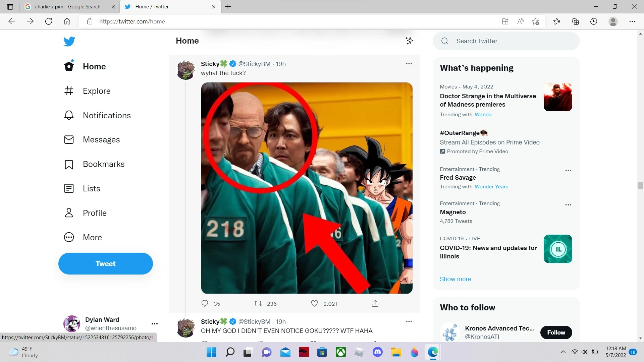Follow Kronos Advanced Technologies
This screenshot has width=644, height=362.
(556, 333)
